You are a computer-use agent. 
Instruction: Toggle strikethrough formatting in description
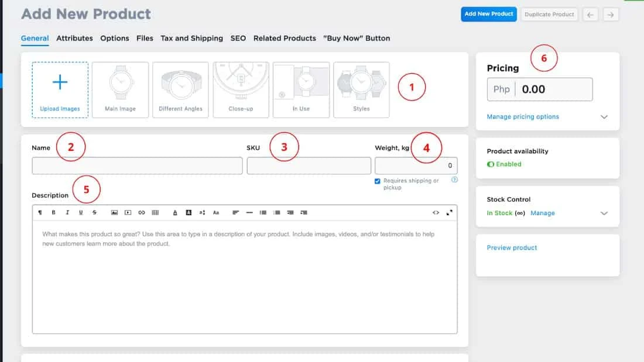[94, 213]
